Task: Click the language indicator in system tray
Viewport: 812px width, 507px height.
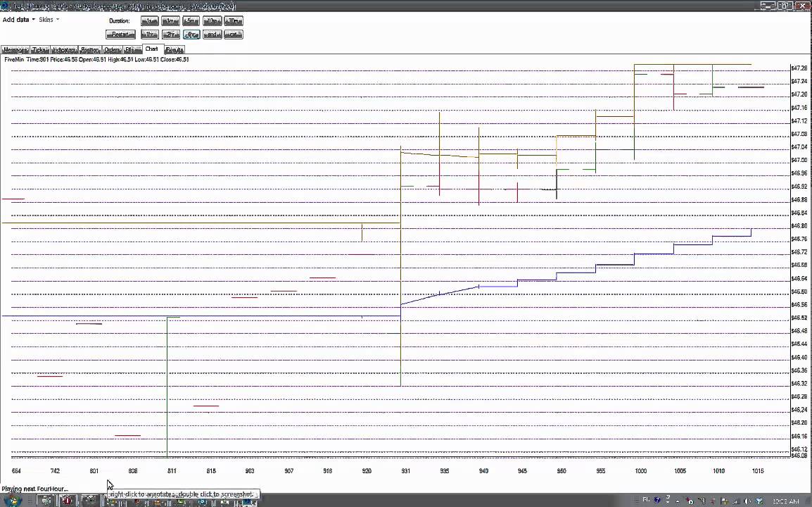Action: [x=646, y=500]
